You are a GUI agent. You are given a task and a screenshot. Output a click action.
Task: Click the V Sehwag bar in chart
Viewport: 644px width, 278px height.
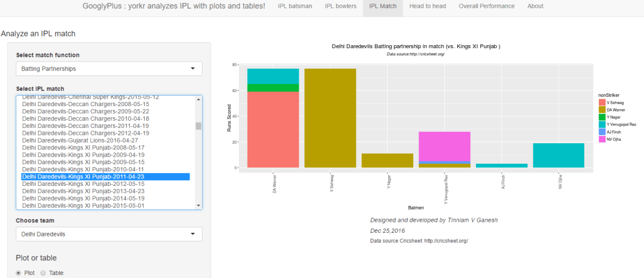pyautogui.click(x=330, y=117)
